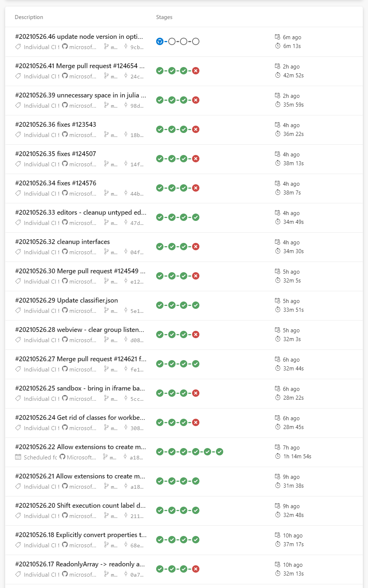Click the commit icon beside 9cb hash
Screen dimensions: 368x588
[x=126, y=47]
